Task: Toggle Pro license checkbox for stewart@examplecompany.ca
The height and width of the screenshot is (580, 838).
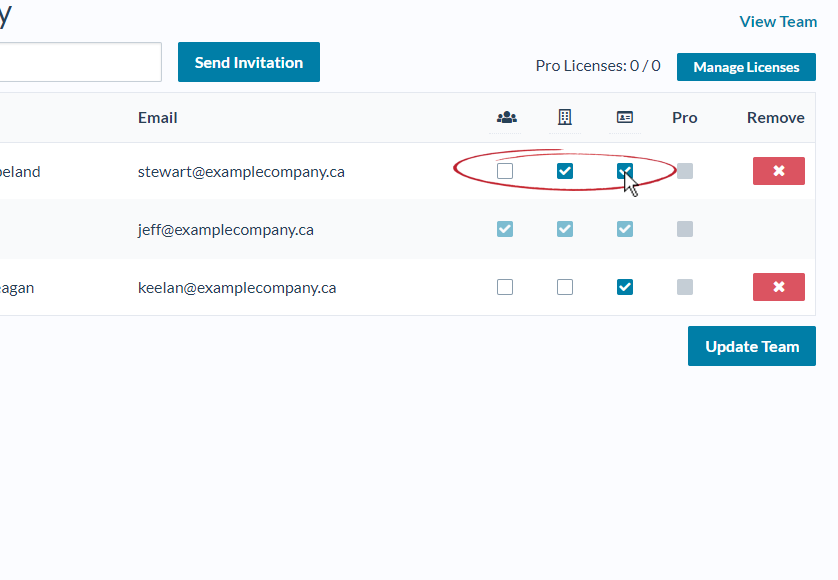Action: click(x=685, y=171)
